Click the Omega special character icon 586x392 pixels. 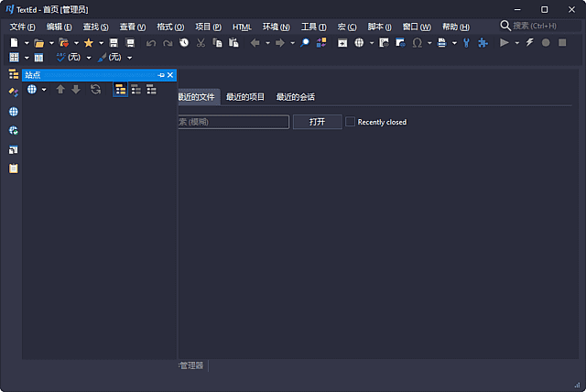click(418, 42)
